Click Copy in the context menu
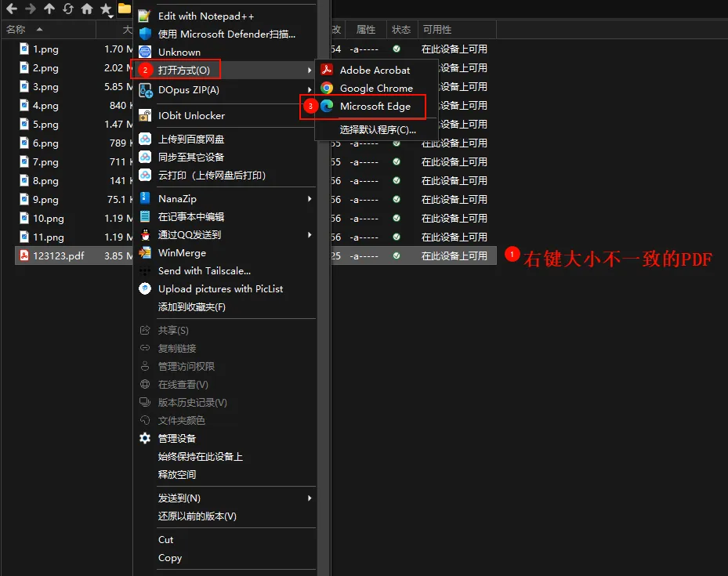 [170, 558]
